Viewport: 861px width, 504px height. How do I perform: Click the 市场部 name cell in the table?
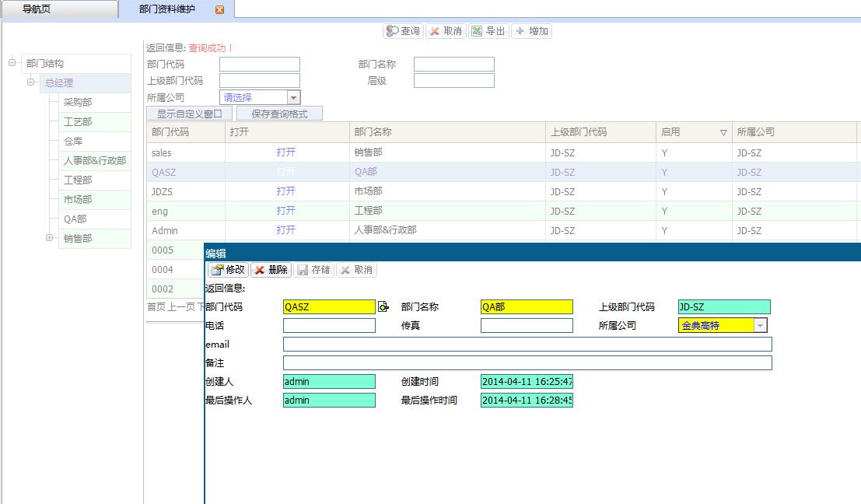(447, 191)
